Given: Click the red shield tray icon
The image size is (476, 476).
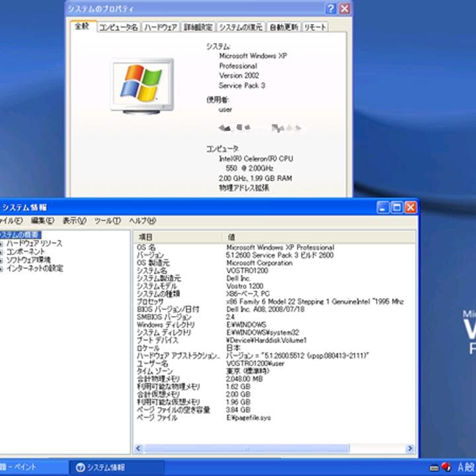Looking at the screenshot, I should coord(446,467).
